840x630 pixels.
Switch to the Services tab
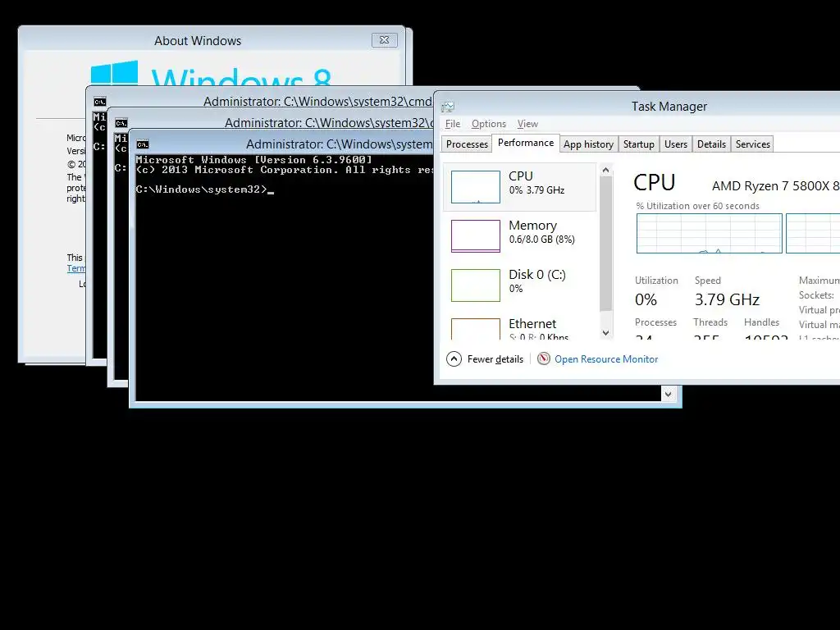tap(753, 144)
